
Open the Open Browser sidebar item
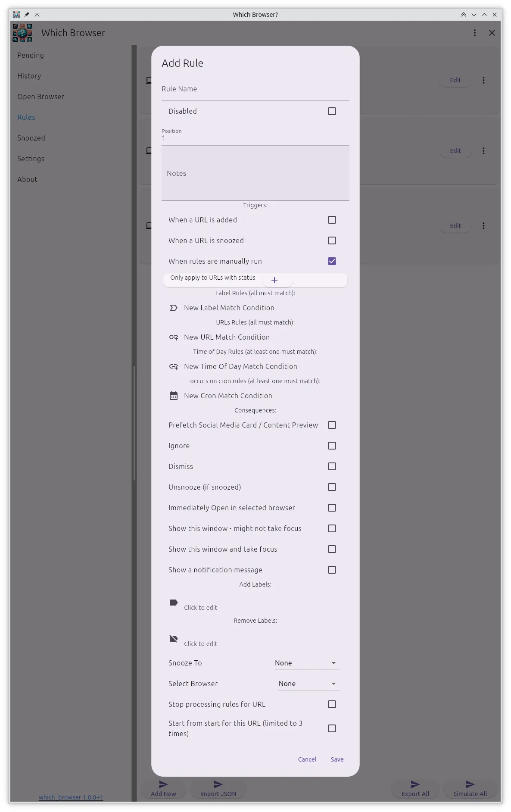[41, 97]
